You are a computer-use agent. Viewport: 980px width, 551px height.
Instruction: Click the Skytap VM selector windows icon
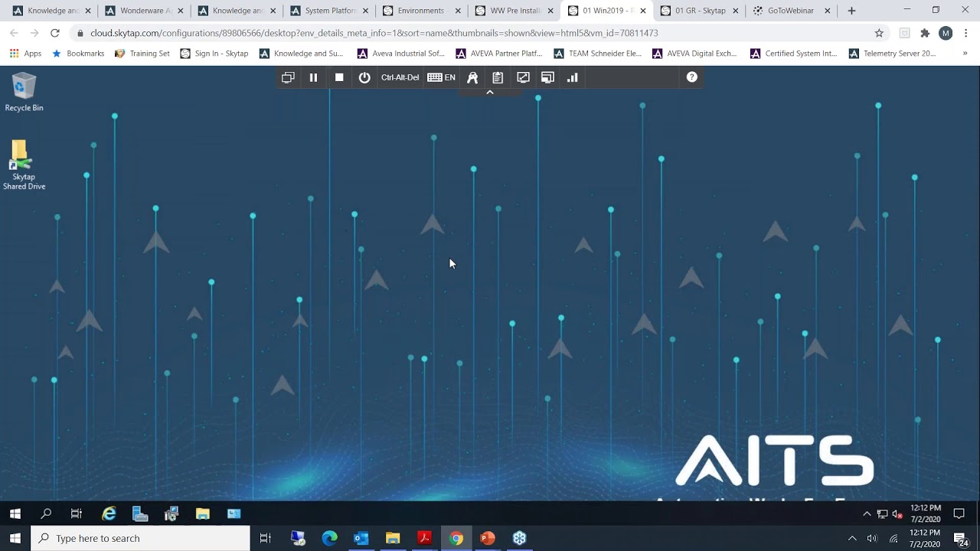(x=288, y=77)
